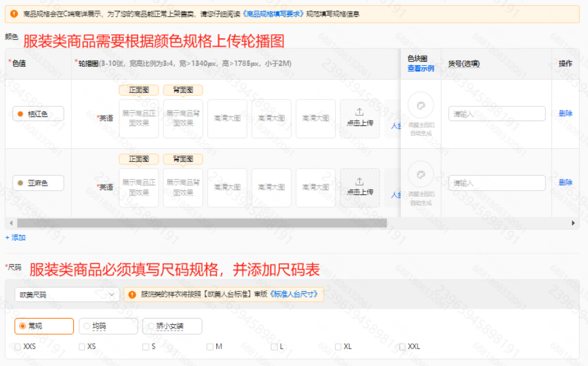Click upload icon in 亚麻色 row
The image size is (588, 366).
click(360, 181)
